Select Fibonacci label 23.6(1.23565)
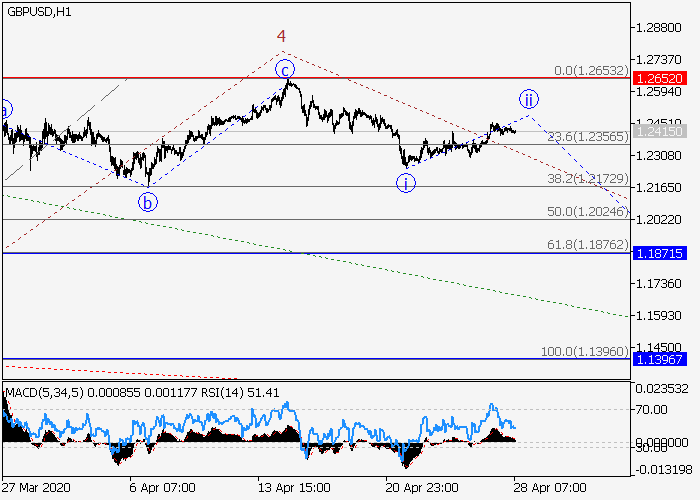The width and height of the screenshot is (700, 500). [588, 137]
